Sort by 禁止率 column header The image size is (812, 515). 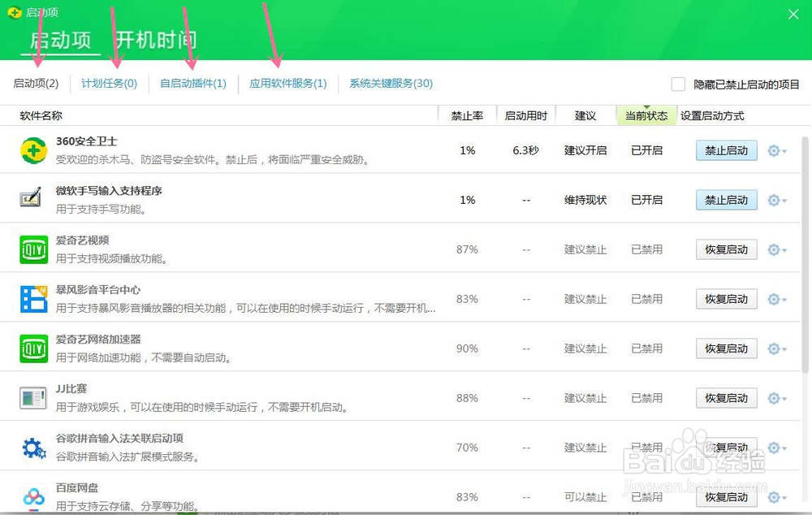tap(467, 116)
